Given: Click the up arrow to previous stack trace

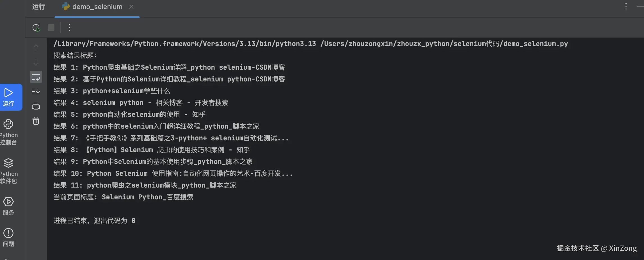Looking at the screenshot, I should click(36, 48).
